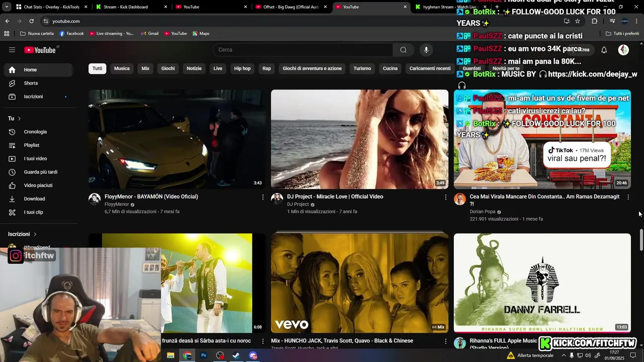Viewport: 644px width, 362px height.
Task: Open I tuoi clip
Action: tap(38, 212)
